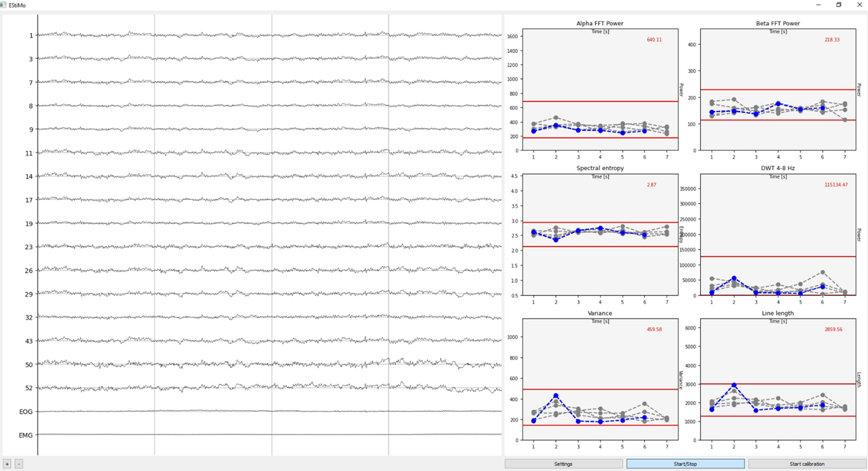Select the EMG channel label
The width and height of the screenshot is (868, 471).
pos(26,435)
